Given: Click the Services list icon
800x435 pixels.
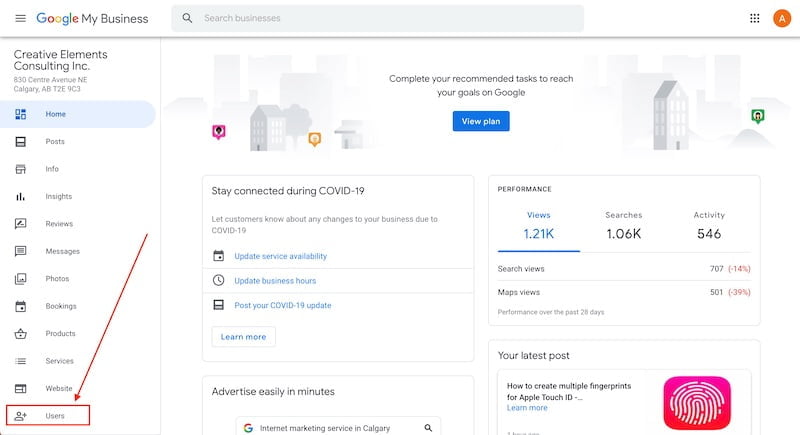Looking at the screenshot, I should (x=20, y=361).
